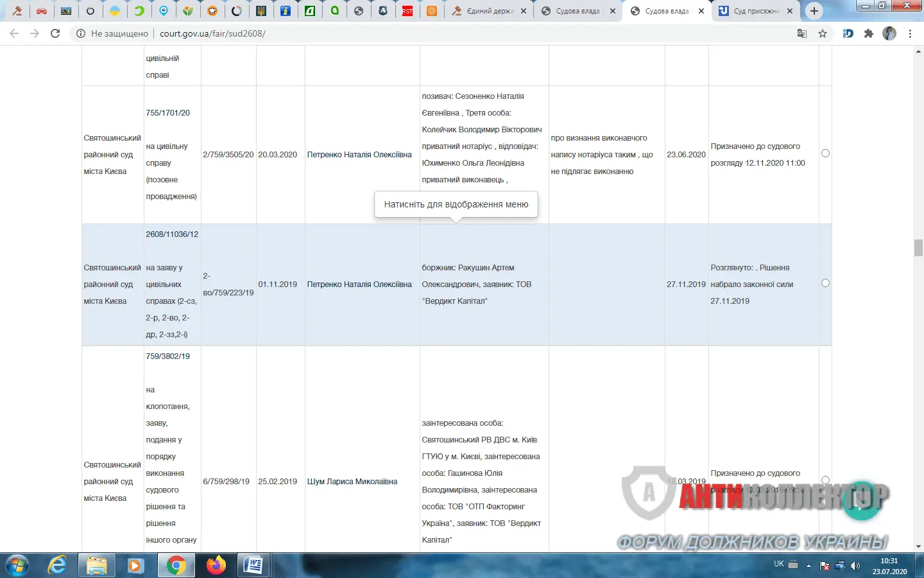
Task: Open the Chrome extensions puzzle icon
Action: point(869,33)
